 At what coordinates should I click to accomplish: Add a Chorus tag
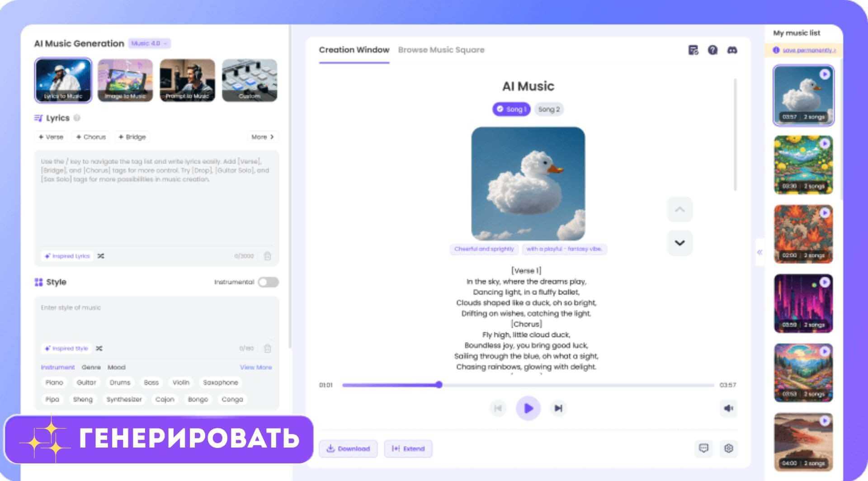coord(91,137)
